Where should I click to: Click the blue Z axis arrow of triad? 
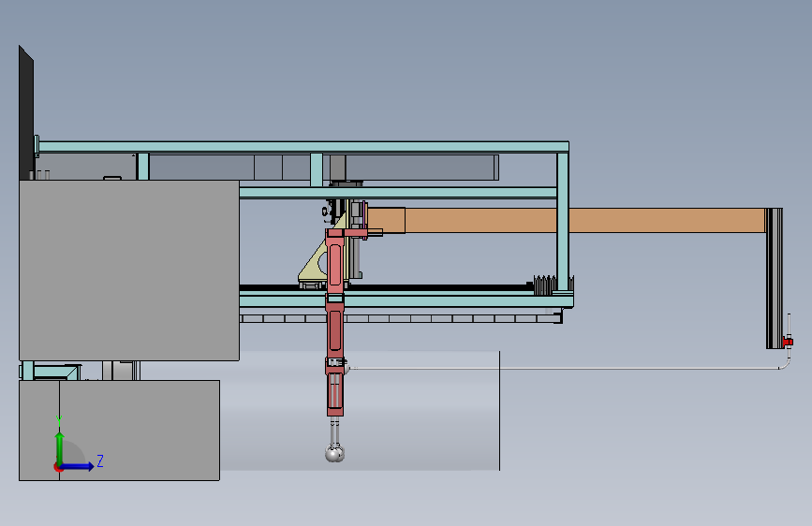[78, 466]
